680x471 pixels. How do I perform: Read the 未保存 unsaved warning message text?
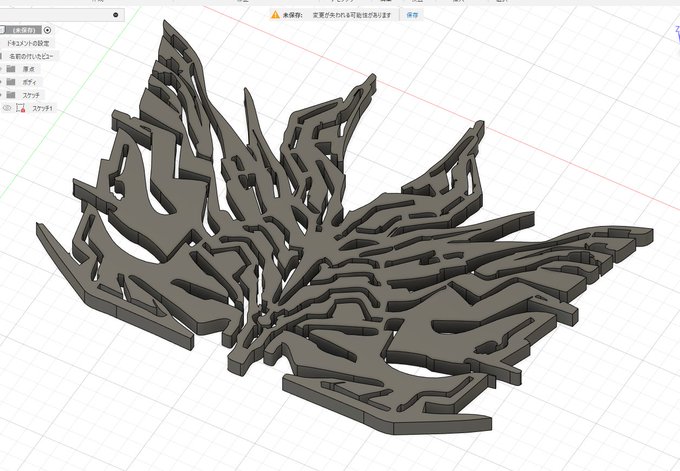click(x=337, y=15)
